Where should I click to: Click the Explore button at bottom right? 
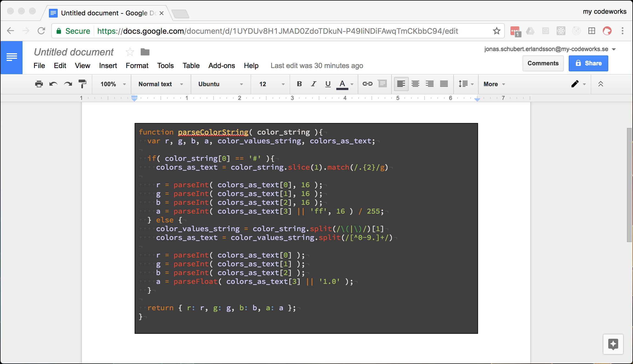(x=613, y=344)
